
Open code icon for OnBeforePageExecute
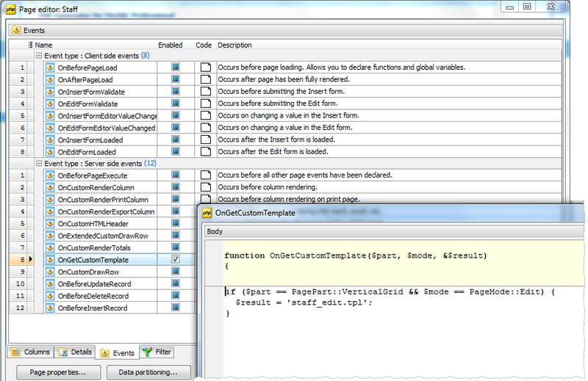(205, 175)
